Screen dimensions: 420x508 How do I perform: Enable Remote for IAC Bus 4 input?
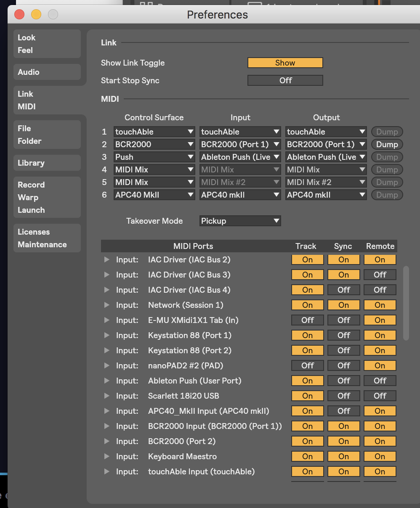point(380,290)
